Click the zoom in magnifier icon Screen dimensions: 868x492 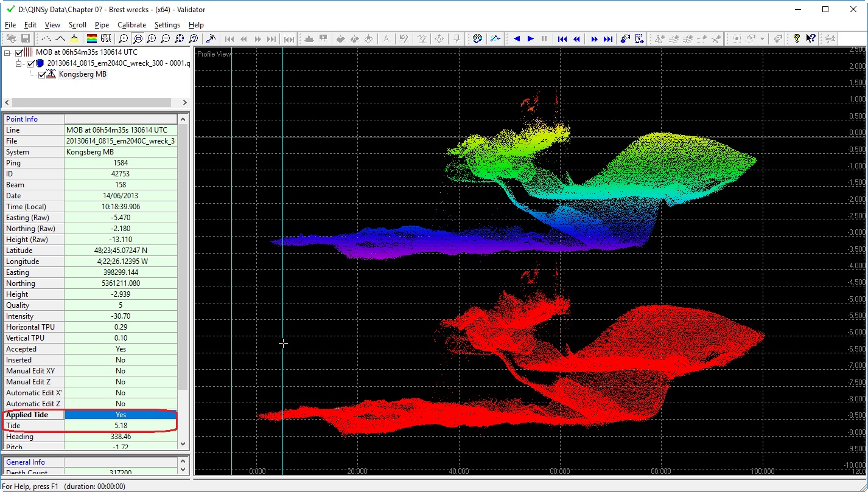click(x=152, y=39)
